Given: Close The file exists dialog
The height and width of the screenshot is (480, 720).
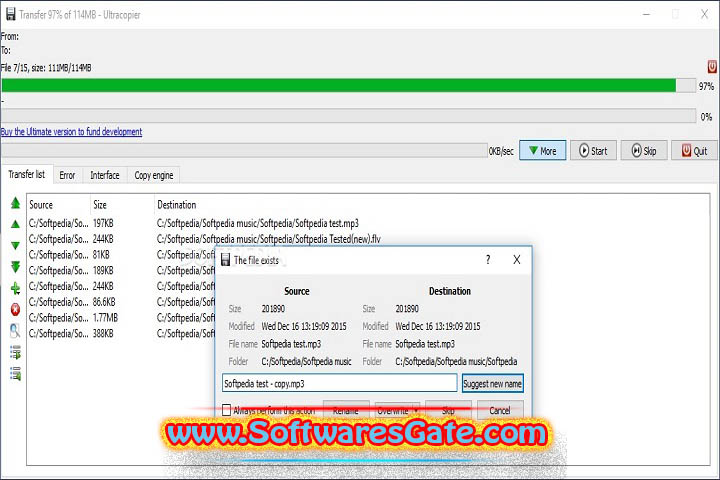Looking at the screenshot, I should (517, 260).
